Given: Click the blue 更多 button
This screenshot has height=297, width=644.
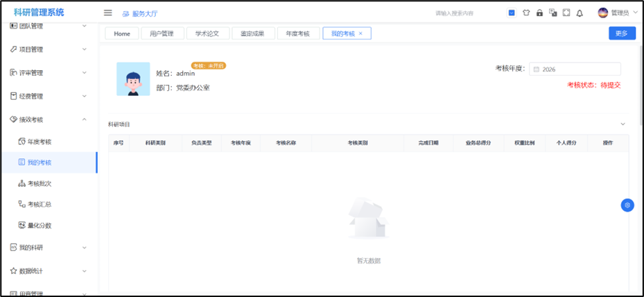Looking at the screenshot, I should (621, 33).
